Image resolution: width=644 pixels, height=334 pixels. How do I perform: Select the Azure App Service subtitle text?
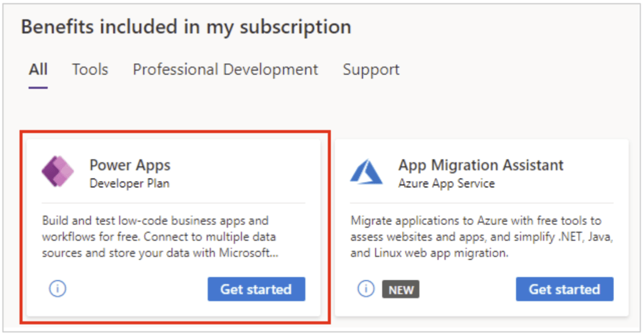pos(446,183)
